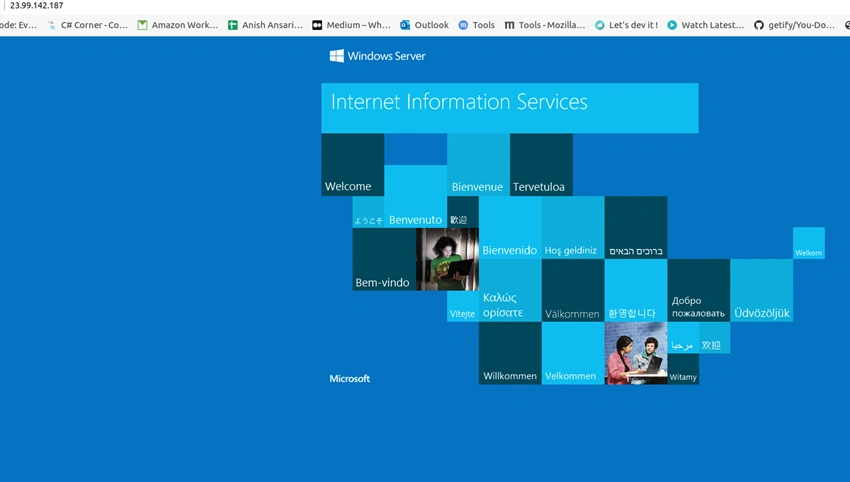Click the Добро пожаловать tile
The image size is (850, 482).
[698, 291]
